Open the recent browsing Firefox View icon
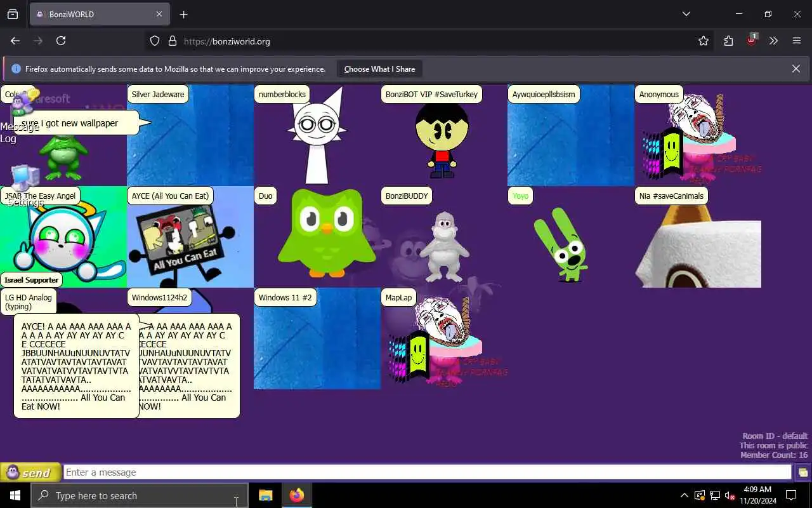 click(x=13, y=14)
